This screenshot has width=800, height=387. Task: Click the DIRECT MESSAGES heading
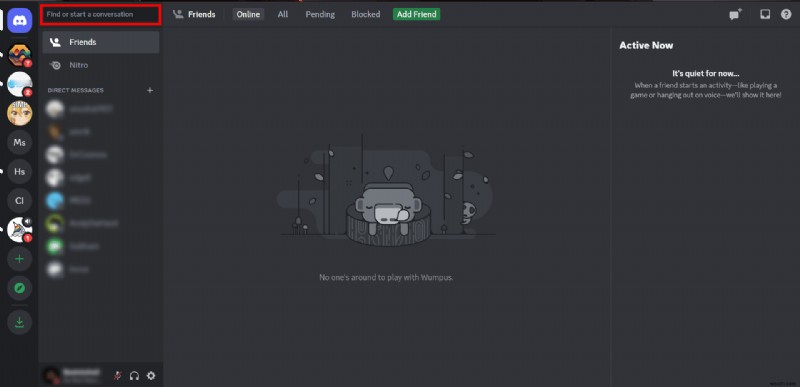pos(76,90)
